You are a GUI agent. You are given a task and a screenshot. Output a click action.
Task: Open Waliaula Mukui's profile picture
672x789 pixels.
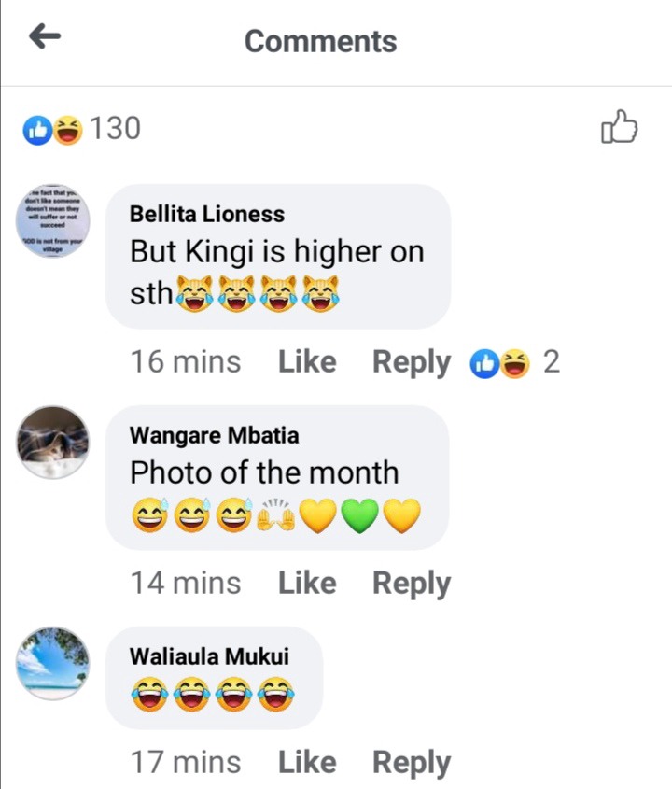(53, 663)
